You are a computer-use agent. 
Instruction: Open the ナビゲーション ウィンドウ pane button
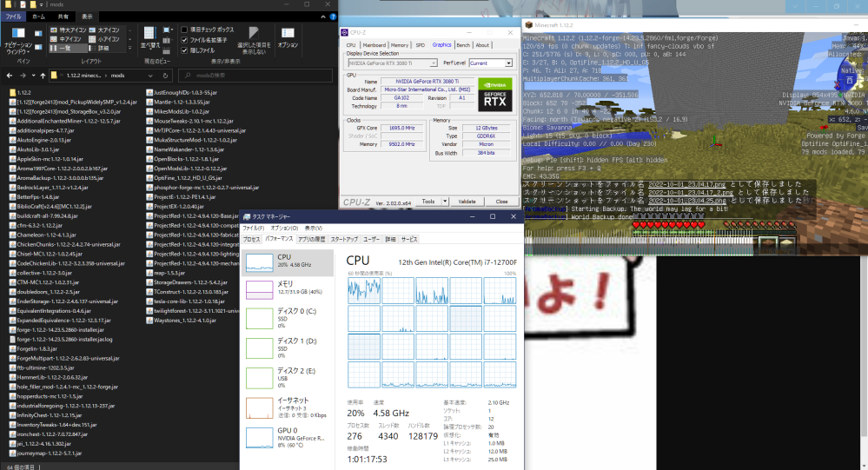pyautogui.click(x=17, y=41)
